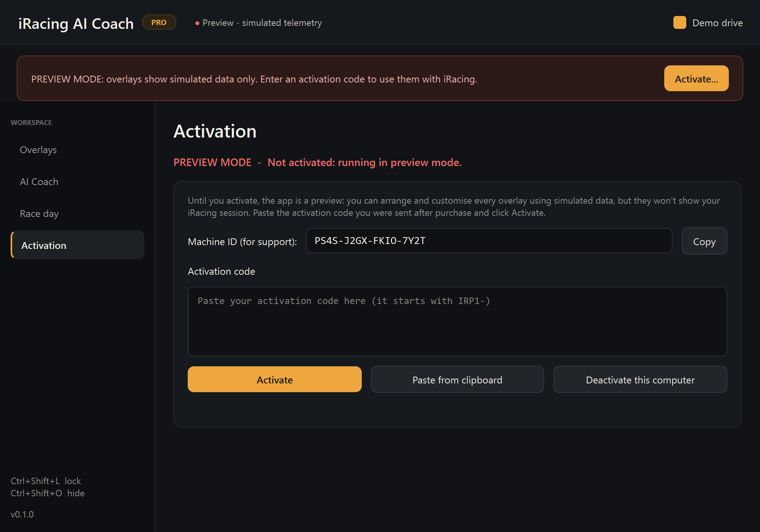Click the Activation page heading
This screenshot has width=760, height=532.
pyautogui.click(x=215, y=131)
